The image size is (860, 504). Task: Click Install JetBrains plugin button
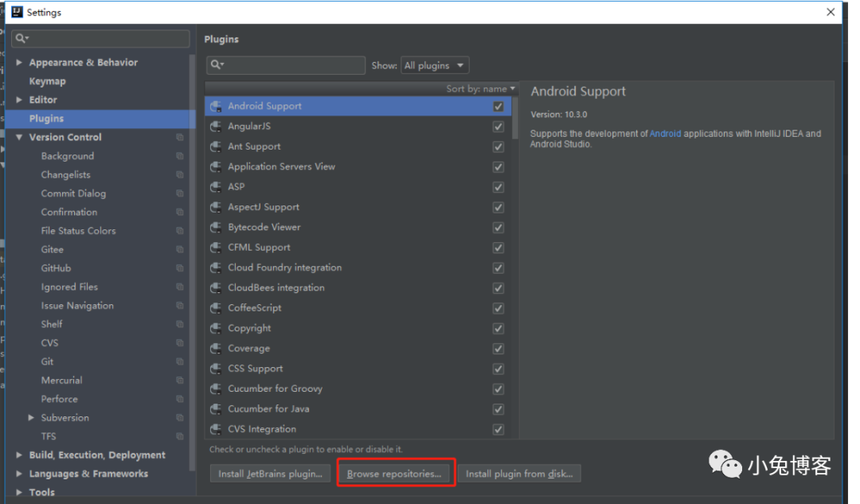tap(270, 474)
